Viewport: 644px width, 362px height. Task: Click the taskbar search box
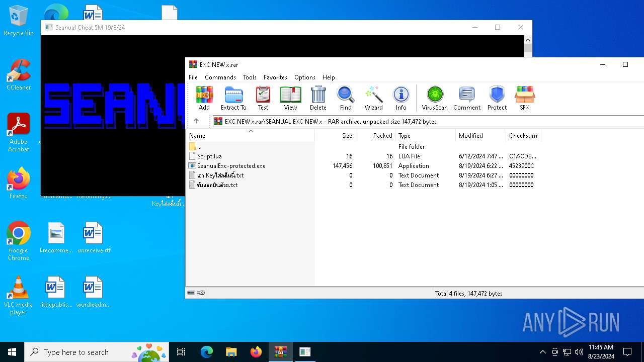click(98, 352)
